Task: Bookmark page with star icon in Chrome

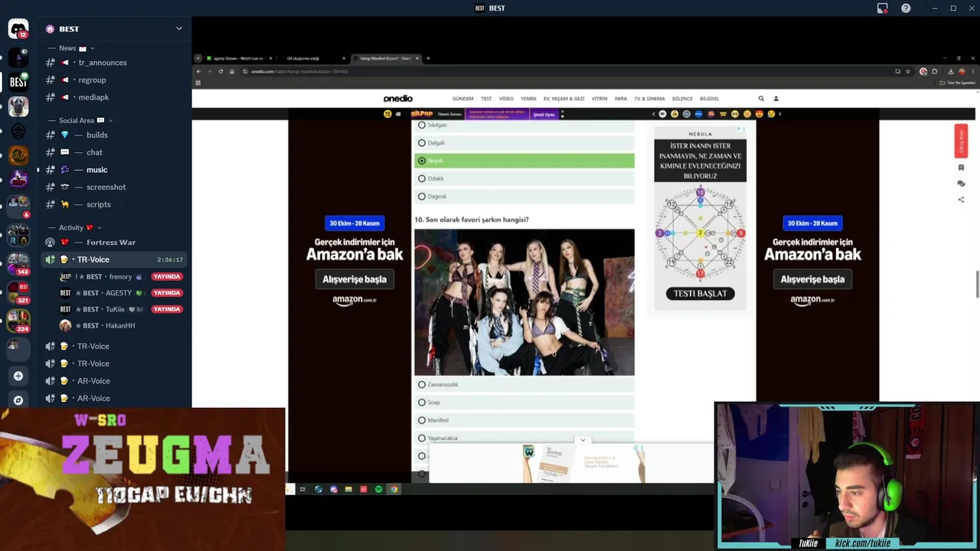Action: tap(908, 71)
